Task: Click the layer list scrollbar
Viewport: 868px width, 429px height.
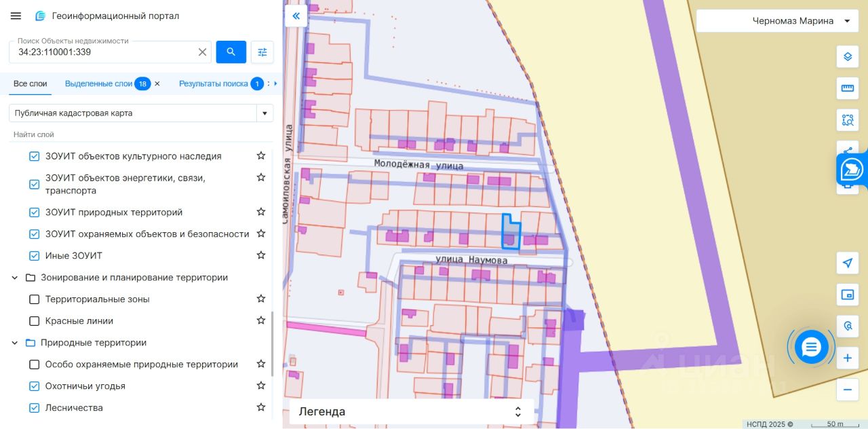Action: coord(272,344)
